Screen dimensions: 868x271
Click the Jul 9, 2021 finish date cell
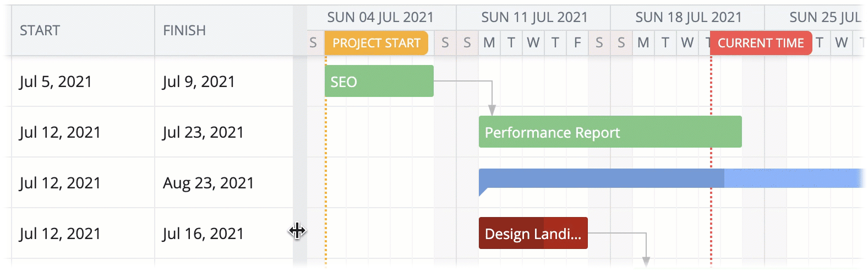point(199,82)
